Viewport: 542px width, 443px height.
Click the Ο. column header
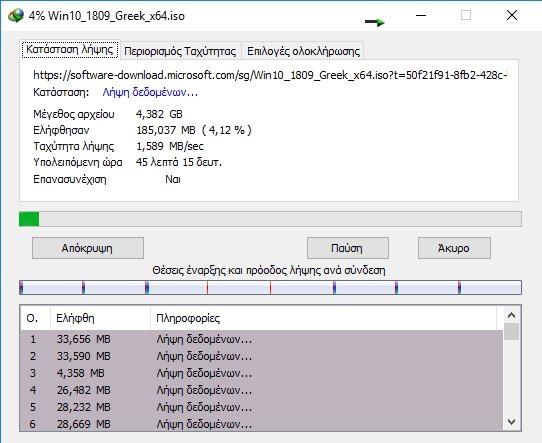pyautogui.click(x=36, y=318)
